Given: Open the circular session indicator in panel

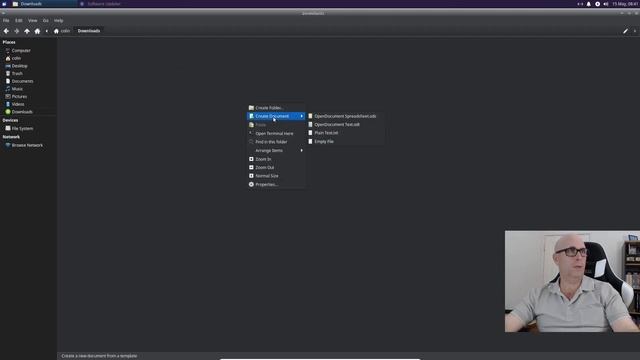Looking at the screenshot, I should pyautogui.click(x=597, y=4).
